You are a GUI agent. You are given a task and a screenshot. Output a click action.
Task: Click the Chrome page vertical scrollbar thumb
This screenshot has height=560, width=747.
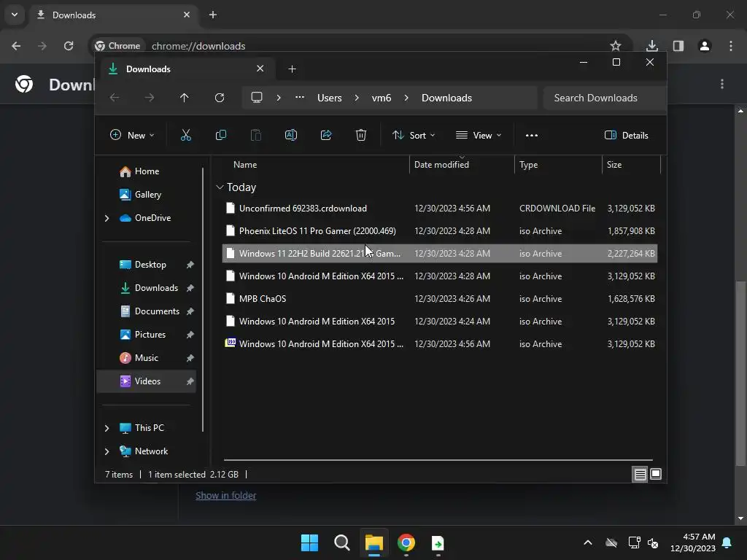click(740, 373)
